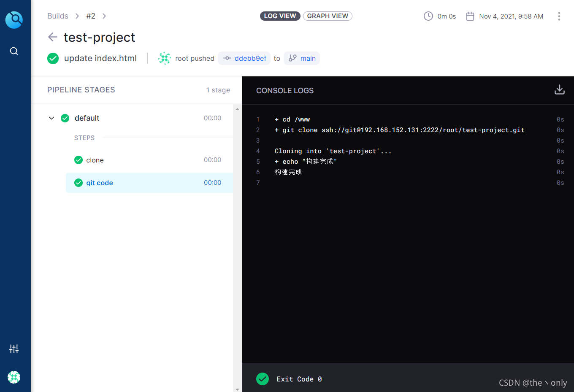Open search from the sidebar magnifier icon

14,51
